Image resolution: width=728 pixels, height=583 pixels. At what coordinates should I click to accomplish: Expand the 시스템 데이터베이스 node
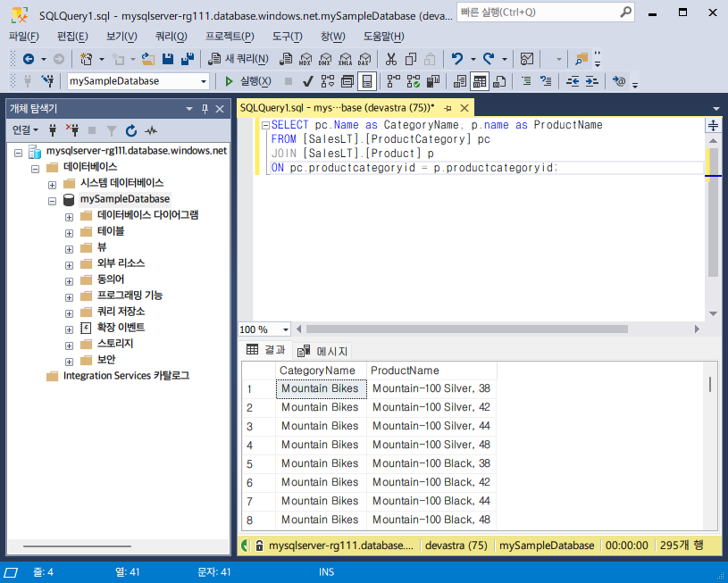coord(52,185)
